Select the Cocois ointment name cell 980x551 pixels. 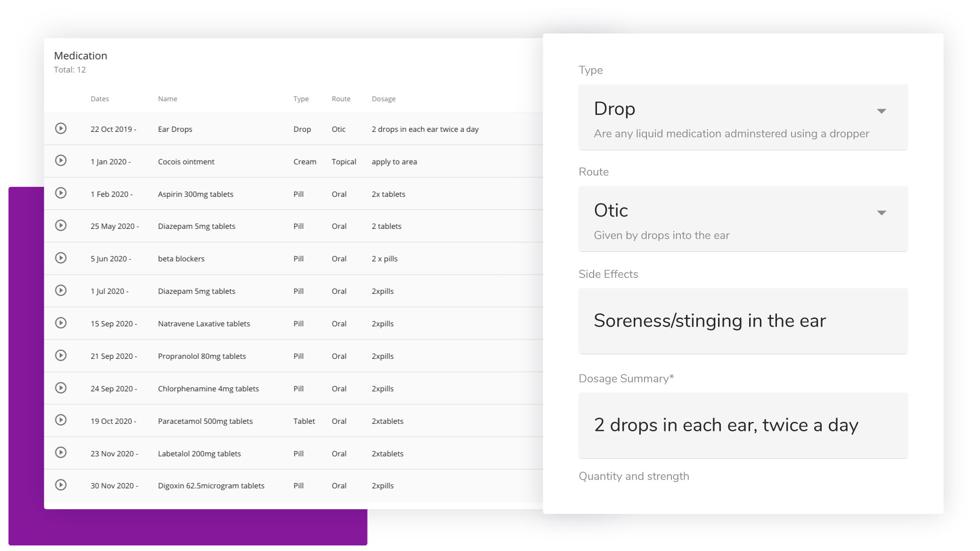[186, 162]
